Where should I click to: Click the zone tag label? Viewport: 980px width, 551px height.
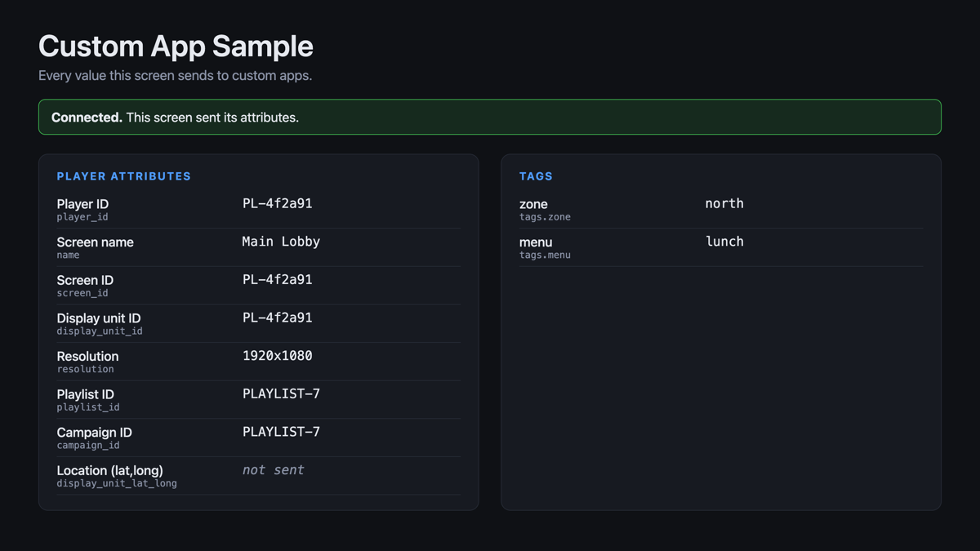click(533, 204)
